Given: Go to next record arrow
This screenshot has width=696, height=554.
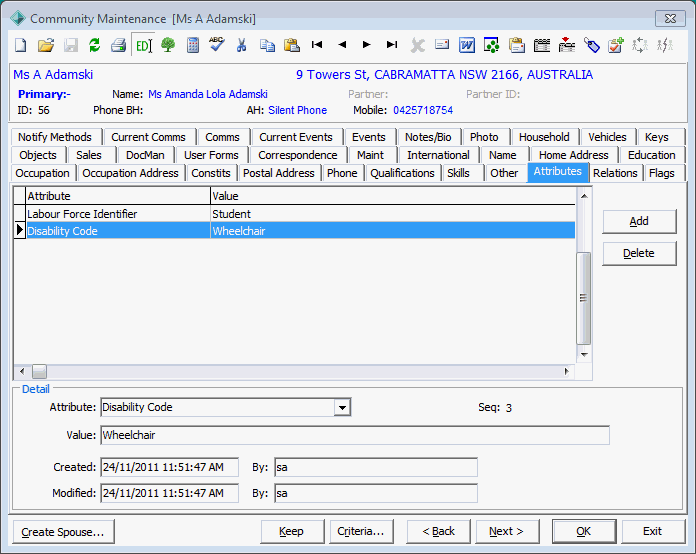Looking at the screenshot, I should (x=367, y=44).
